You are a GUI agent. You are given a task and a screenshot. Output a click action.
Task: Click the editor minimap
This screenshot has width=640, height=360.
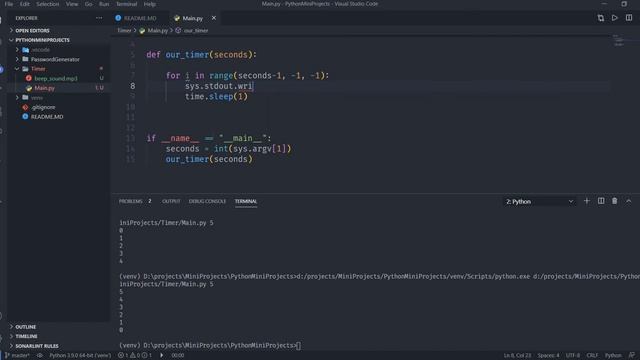click(x=619, y=40)
